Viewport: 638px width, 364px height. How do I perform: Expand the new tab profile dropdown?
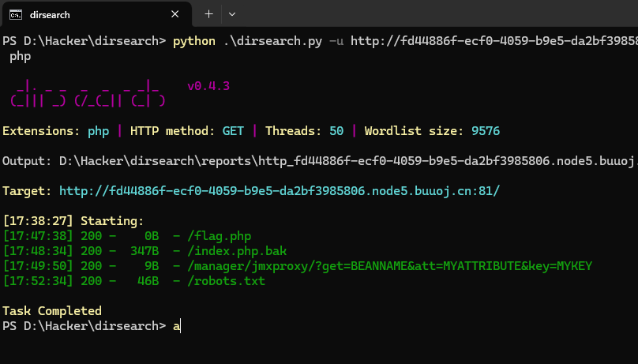click(x=232, y=14)
